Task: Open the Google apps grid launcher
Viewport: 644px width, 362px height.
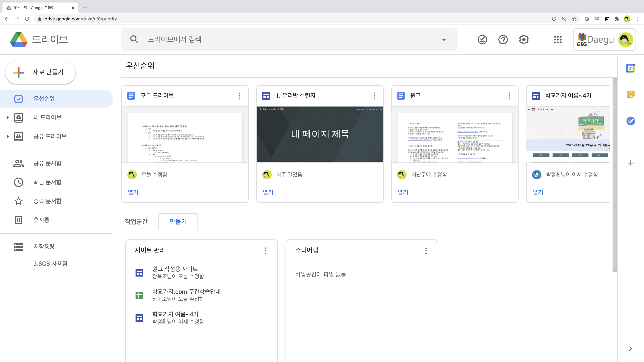Action: (558, 39)
